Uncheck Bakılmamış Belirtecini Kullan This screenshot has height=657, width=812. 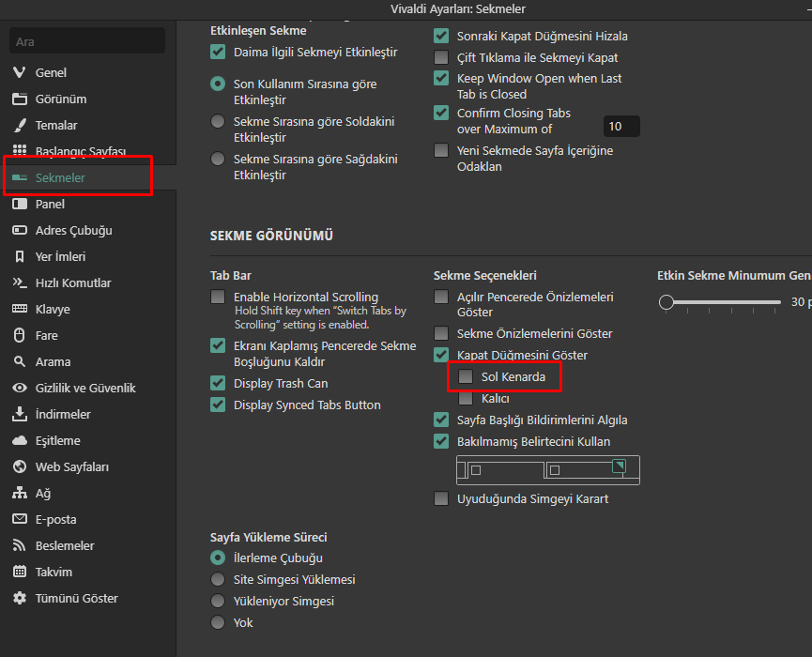click(x=441, y=441)
